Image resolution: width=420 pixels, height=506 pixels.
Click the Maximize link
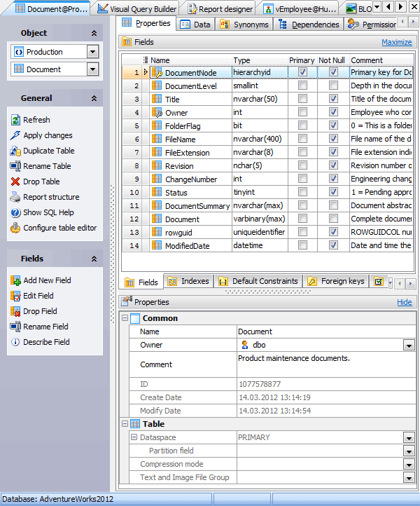point(397,42)
